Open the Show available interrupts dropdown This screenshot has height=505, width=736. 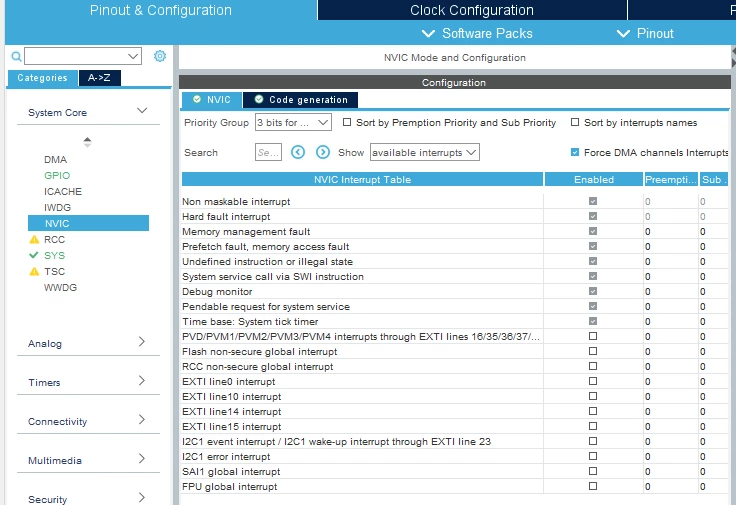click(425, 153)
